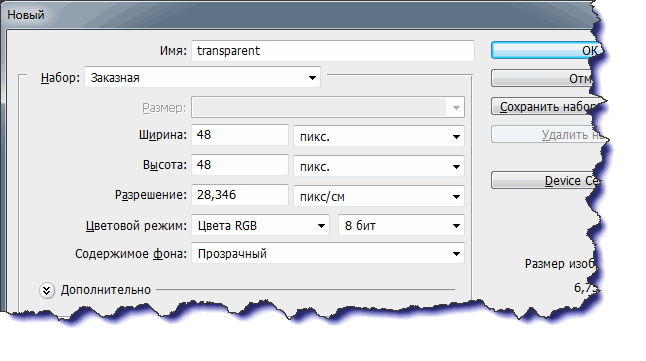
Task: Click the Разрешение value field
Action: point(240,195)
